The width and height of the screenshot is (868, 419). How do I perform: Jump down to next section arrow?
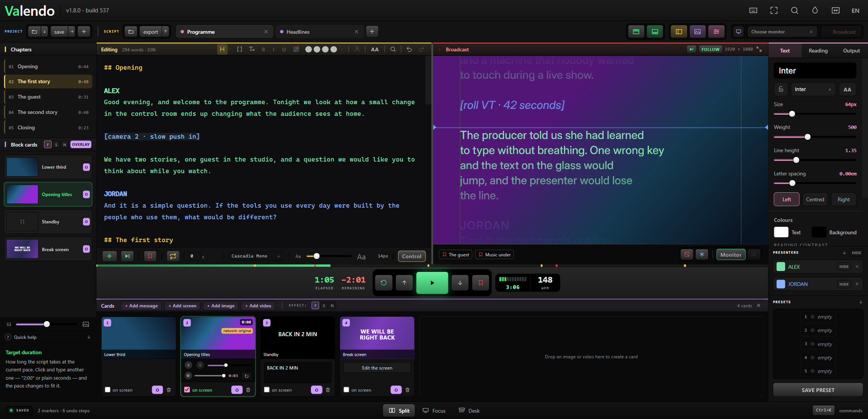coord(460,283)
